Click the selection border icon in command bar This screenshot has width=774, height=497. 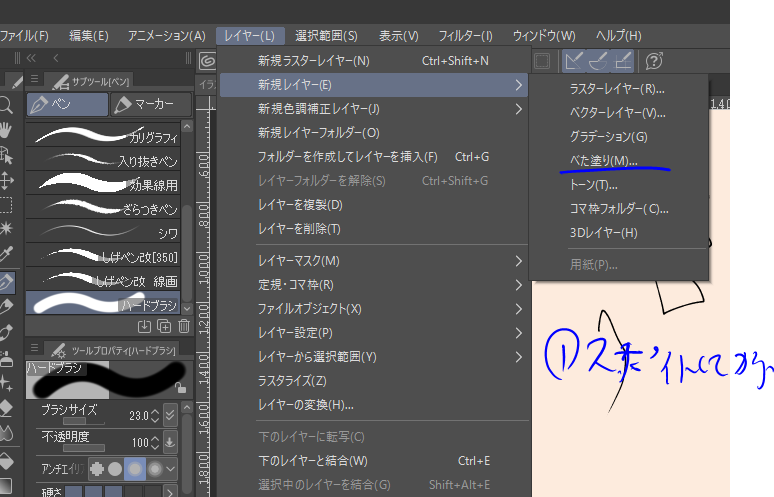point(542,61)
